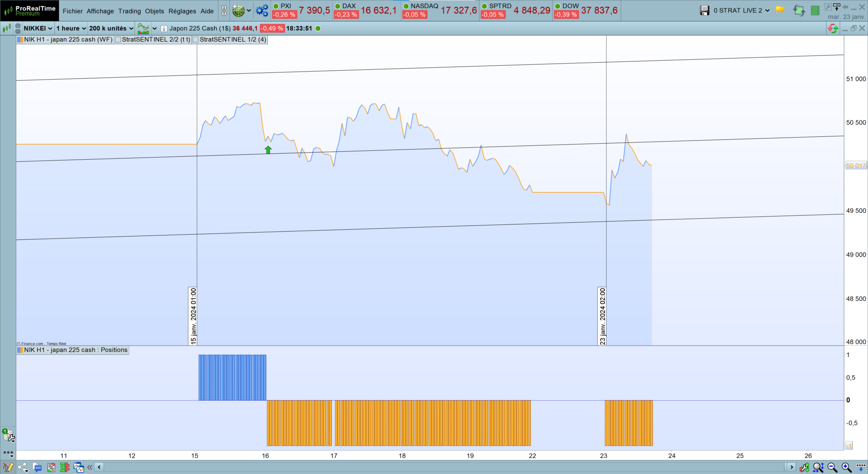This screenshot has height=474, width=868.
Task: Click the blue gears settings icon
Action: click(x=262, y=11)
